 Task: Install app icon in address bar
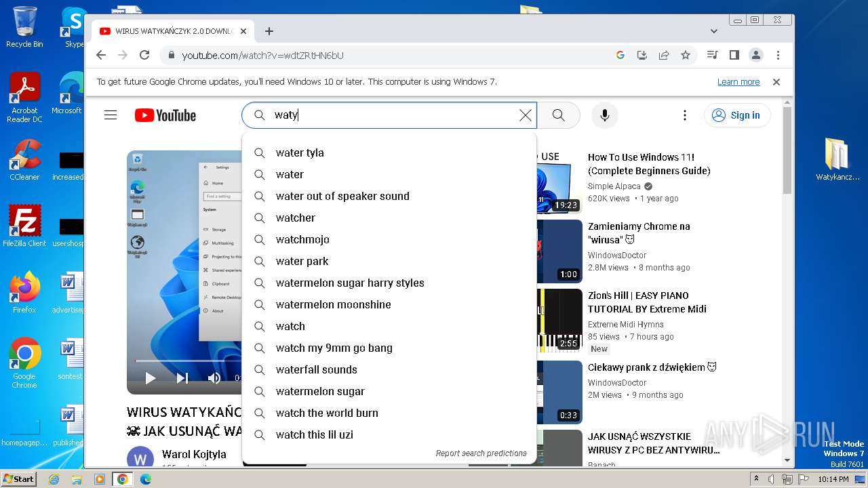click(642, 55)
